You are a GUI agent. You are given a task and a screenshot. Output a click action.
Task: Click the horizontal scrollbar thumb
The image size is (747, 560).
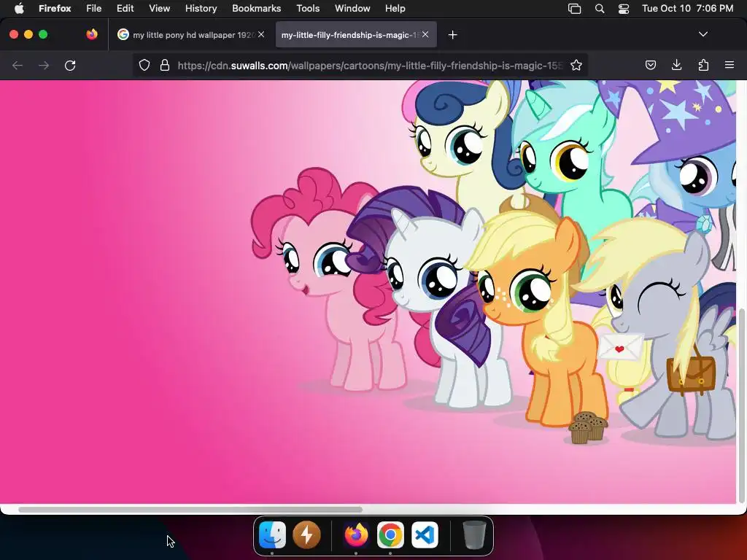click(x=190, y=510)
